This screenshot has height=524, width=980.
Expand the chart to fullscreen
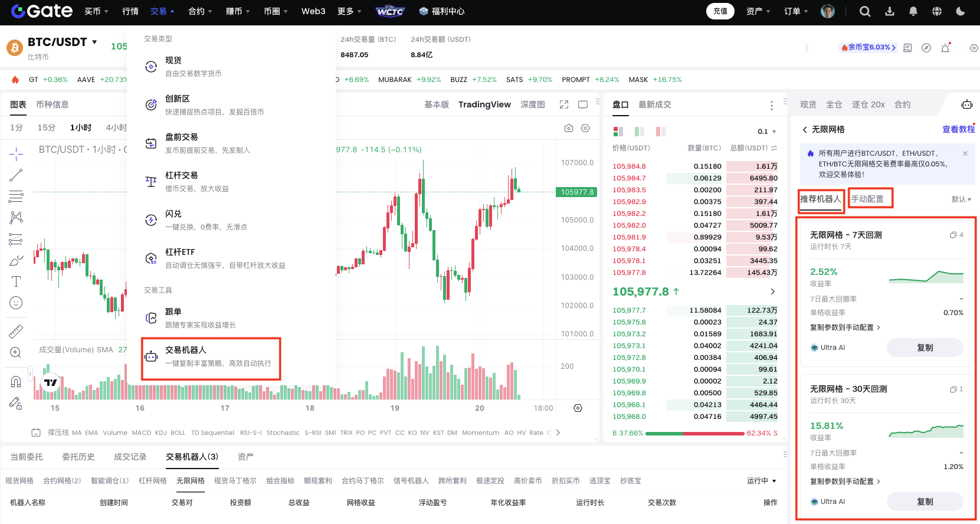(564, 104)
